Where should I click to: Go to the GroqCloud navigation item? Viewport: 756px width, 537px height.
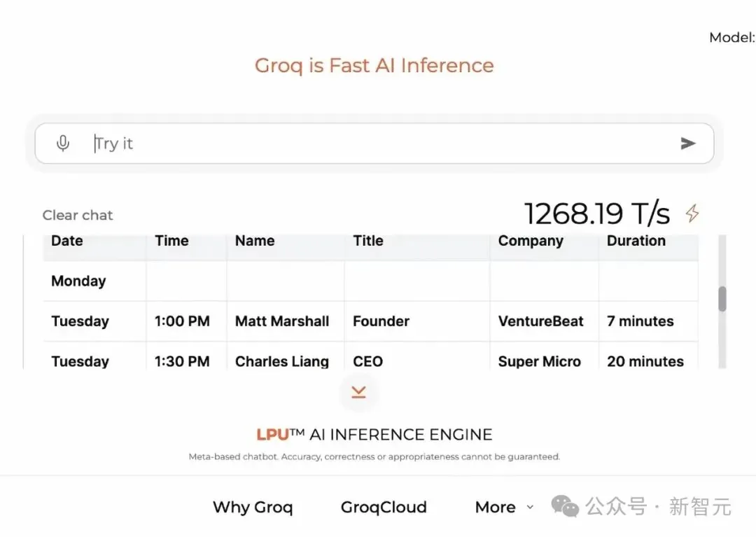[384, 507]
